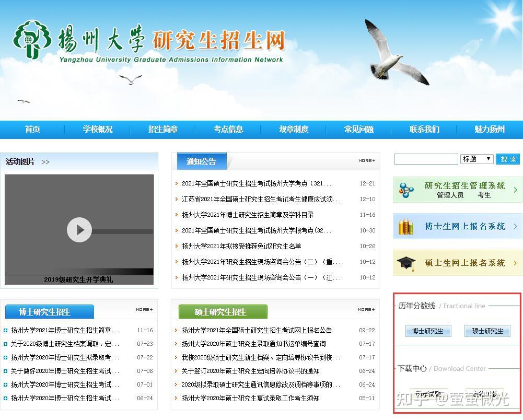Select the 硕士研究生招生 tab
Screen dimensions: 523x420
(x=223, y=311)
